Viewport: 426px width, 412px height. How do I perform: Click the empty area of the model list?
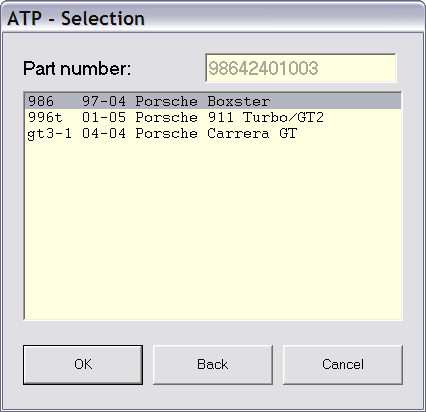213,230
